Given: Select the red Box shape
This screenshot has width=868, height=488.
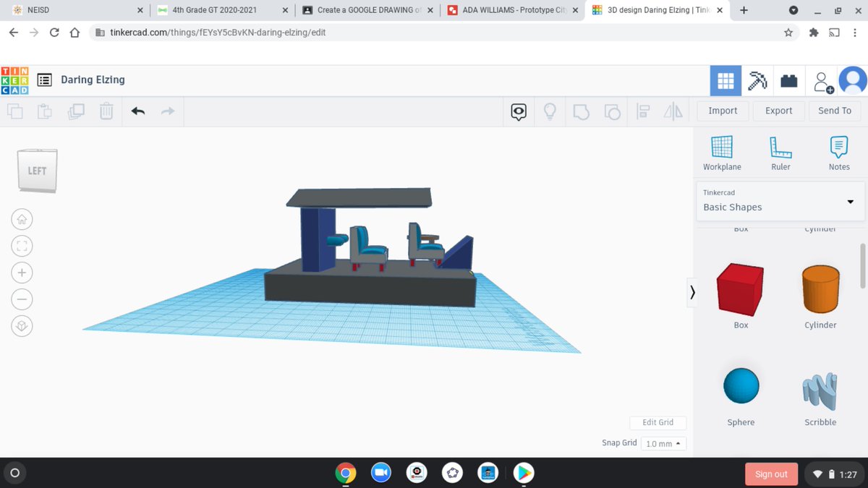Looking at the screenshot, I should coord(741,288).
